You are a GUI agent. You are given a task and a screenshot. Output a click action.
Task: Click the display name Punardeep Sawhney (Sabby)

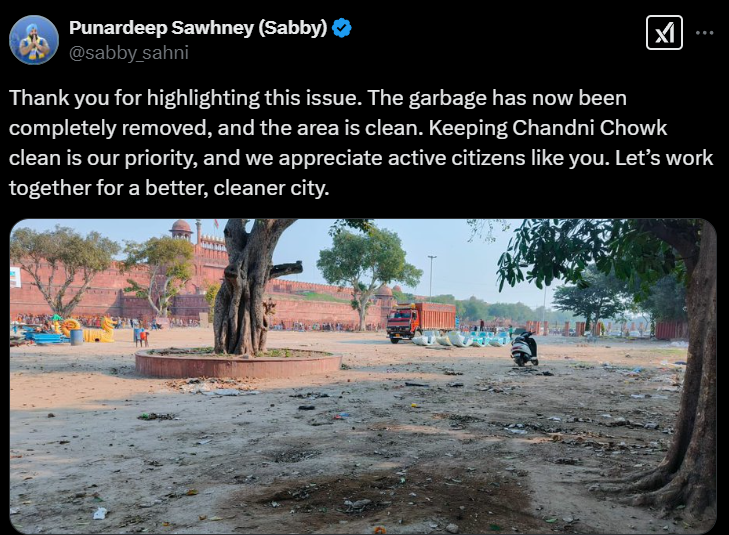tap(198, 28)
